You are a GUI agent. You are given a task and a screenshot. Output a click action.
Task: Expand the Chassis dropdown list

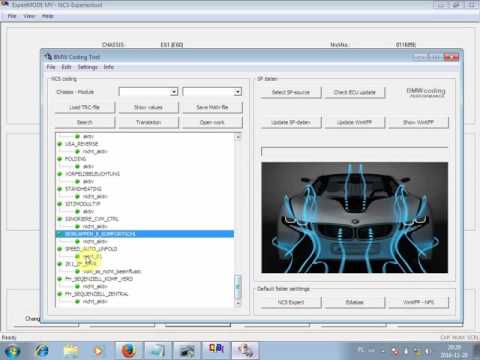pyautogui.click(x=174, y=92)
